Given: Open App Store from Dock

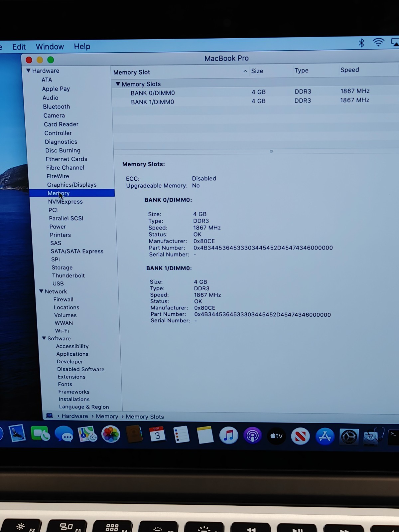Looking at the screenshot, I should coord(325,437).
